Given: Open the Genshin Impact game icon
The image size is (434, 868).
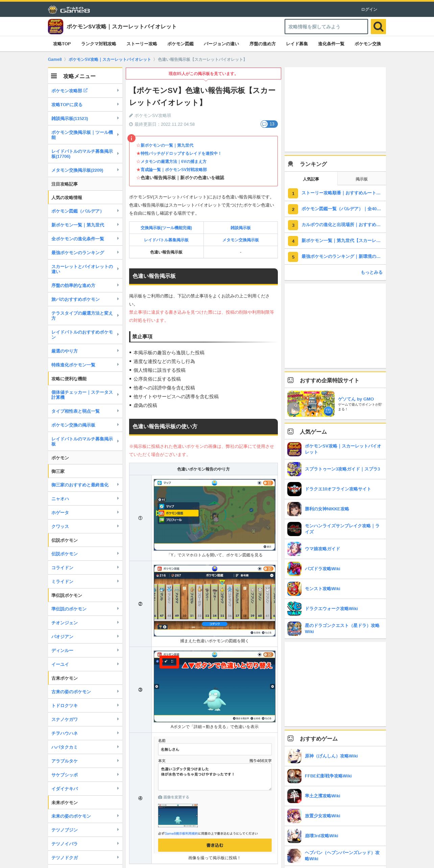Looking at the screenshot, I should [294, 756].
